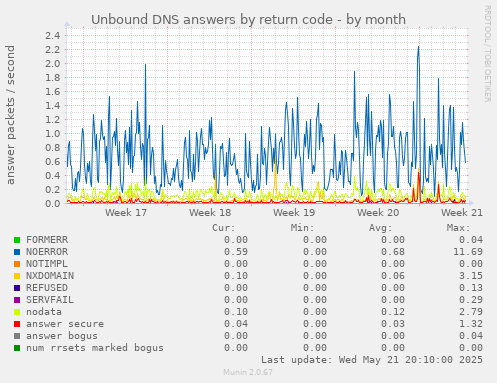Click the answer secure red legend swatch
Screen dimensions: 497x383
pyautogui.click(x=17, y=324)
